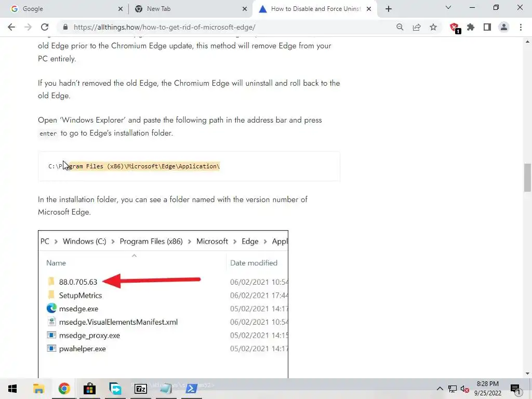Viewport: 532px width, 399px height.
Task: Close the New Tab tab
Action: (245, 9)
